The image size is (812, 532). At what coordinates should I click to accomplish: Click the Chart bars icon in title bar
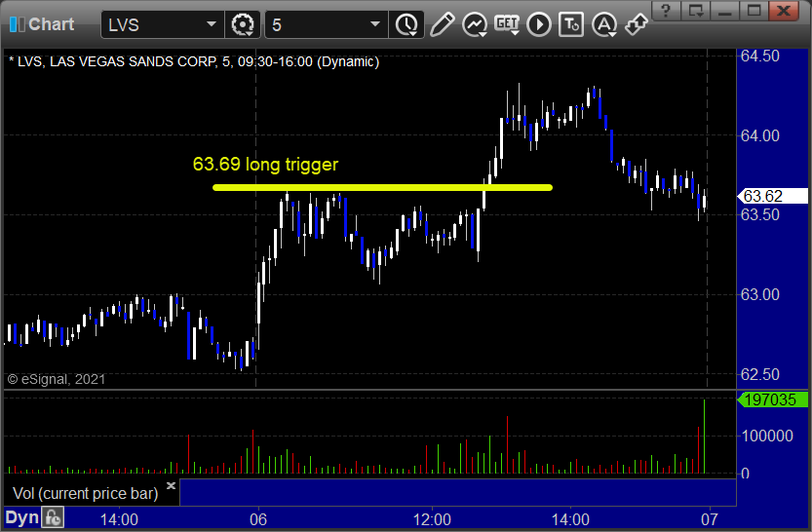pyautogui.click(x=17, y=24)
